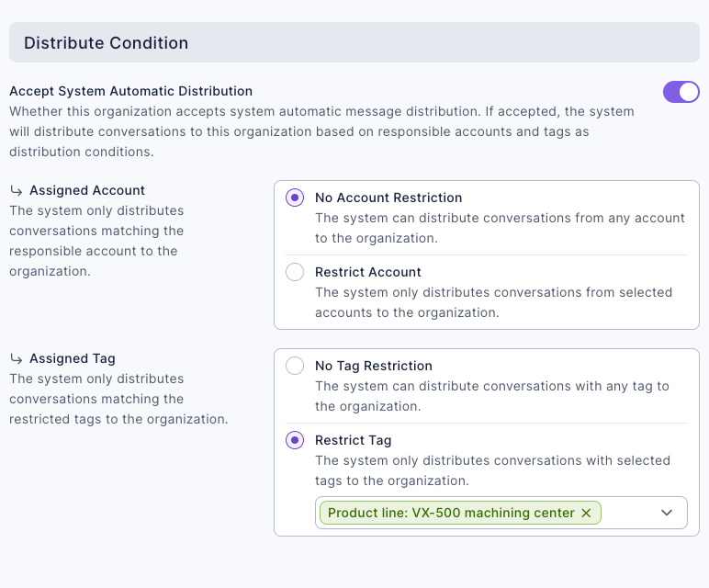Toggle Accept System Automatic Distribution switch
The height and width of the screenshot is (588, 709).
[681, 92]
